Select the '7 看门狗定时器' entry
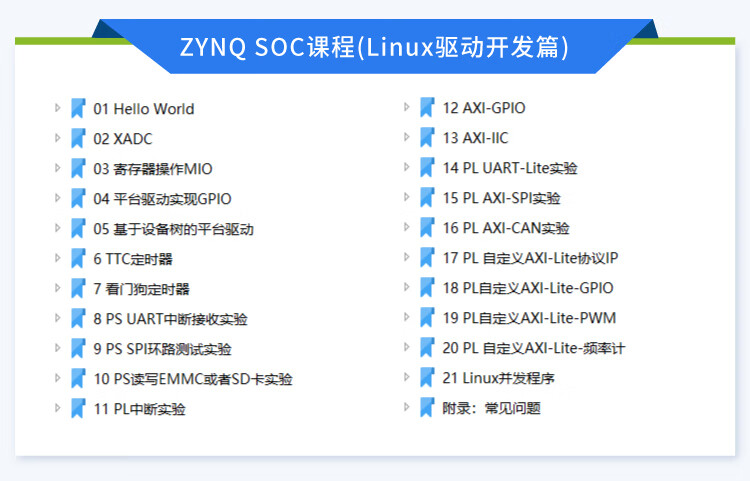The image size is (750, 481). click(x=141, y=289)
